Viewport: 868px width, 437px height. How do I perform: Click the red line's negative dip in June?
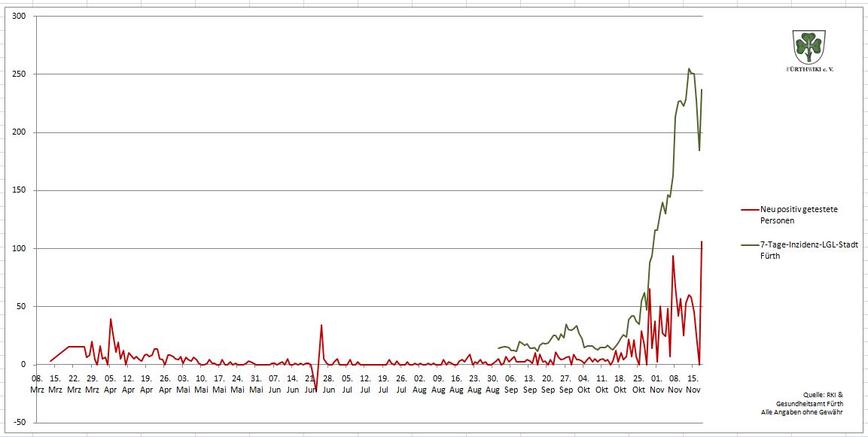(x=316, y=390)
